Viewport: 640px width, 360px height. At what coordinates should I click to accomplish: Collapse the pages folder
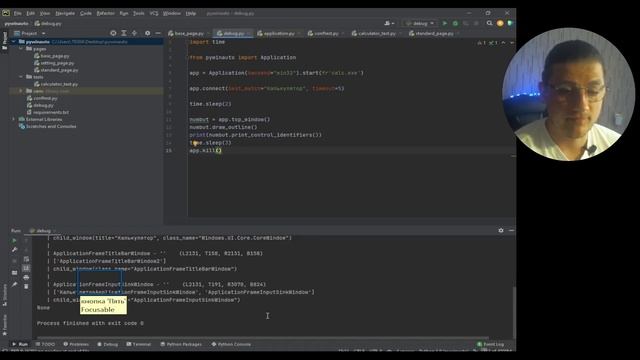coord(21,49)
